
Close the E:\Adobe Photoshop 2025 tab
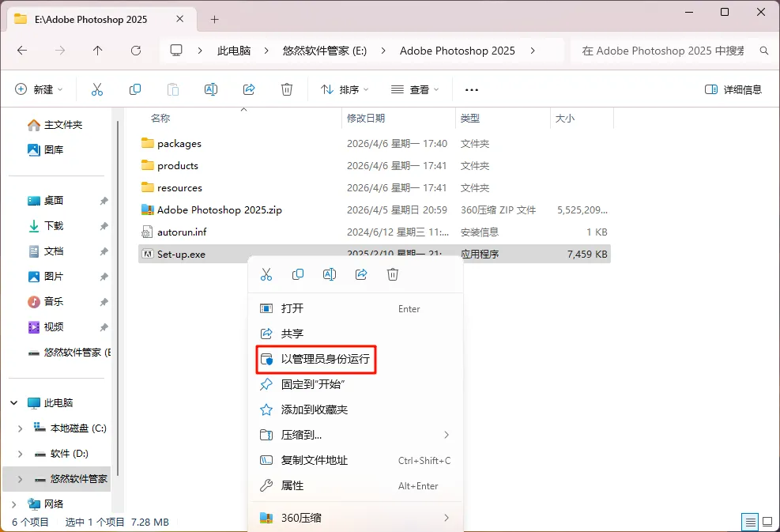179,19
